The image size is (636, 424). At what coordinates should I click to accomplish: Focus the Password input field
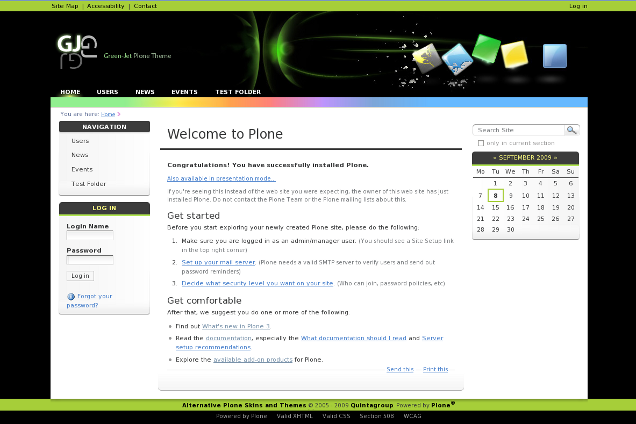tap(90, 260)
